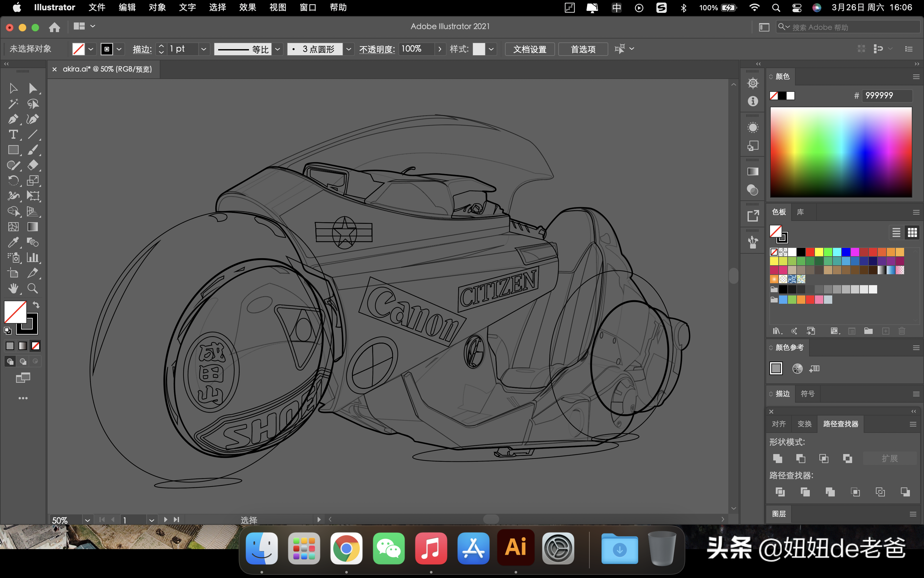Open the variable width profile dropdown
The height and width of the screenshot is (578, 924).
point(278,49)
